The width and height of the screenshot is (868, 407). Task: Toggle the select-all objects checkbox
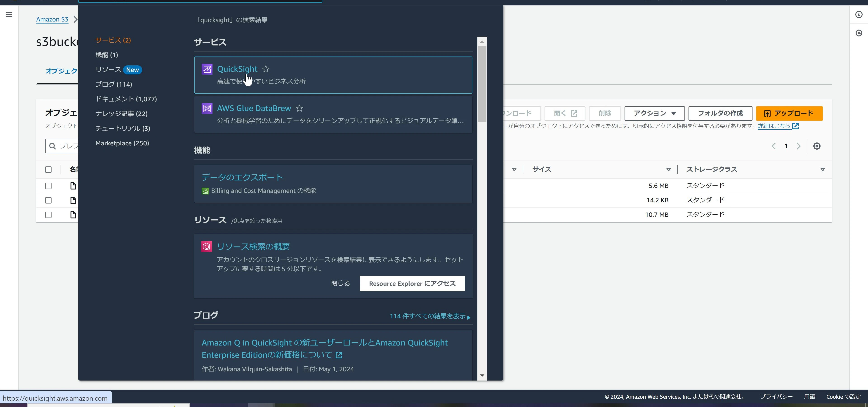click(49, 170)
